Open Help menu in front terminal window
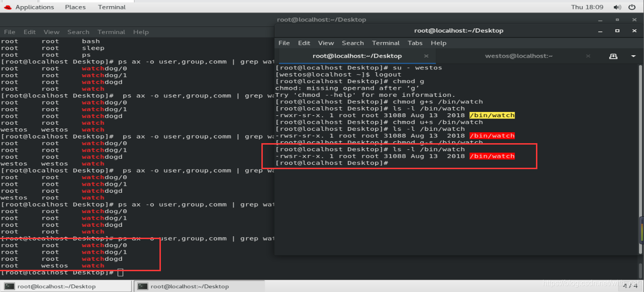 pos(438,43)
